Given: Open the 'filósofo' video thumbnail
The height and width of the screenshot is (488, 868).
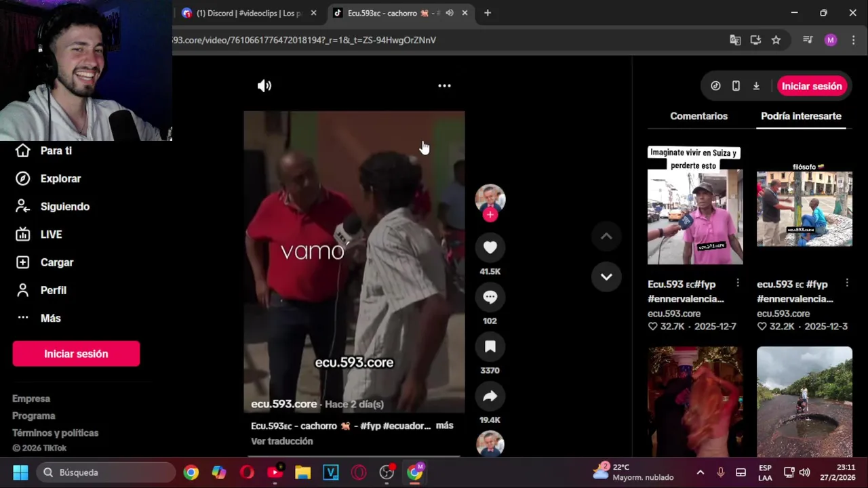Looking at the screenshot, I should click(804, 205).
